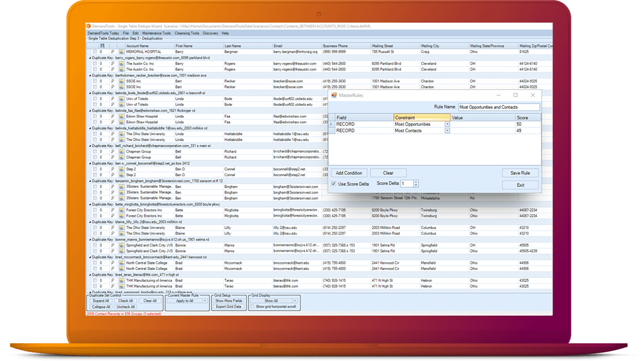The image size is (644, 361).
Task: Click pin icon in Springfield row with zip 45505-4239
Action: [x=113, y=251]
